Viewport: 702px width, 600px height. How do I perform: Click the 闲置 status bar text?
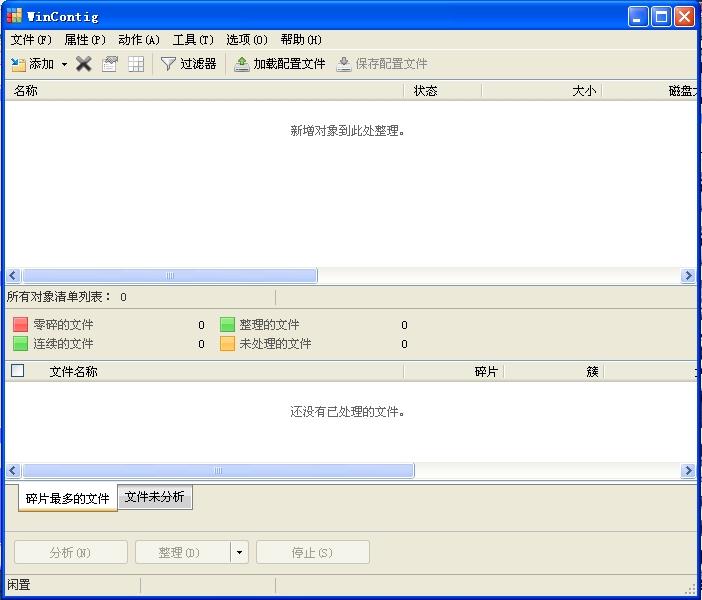click(x=18, y=585)
